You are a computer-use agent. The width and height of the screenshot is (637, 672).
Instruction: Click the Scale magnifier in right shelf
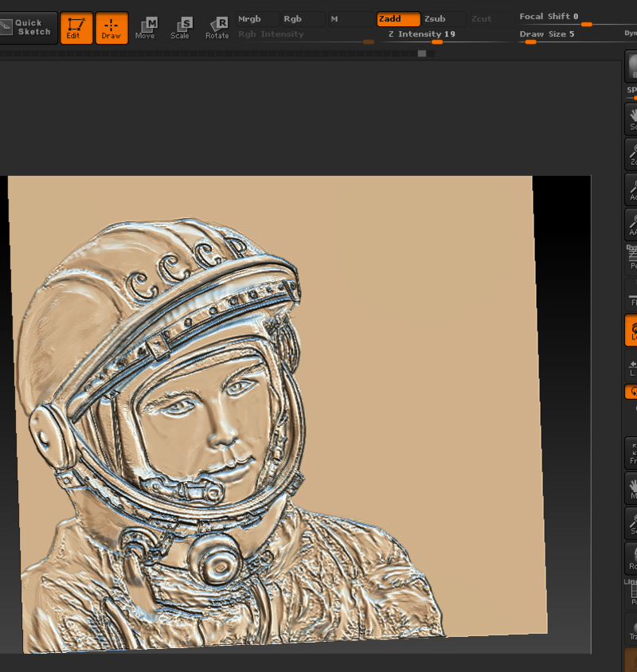[x=632, y=523]
